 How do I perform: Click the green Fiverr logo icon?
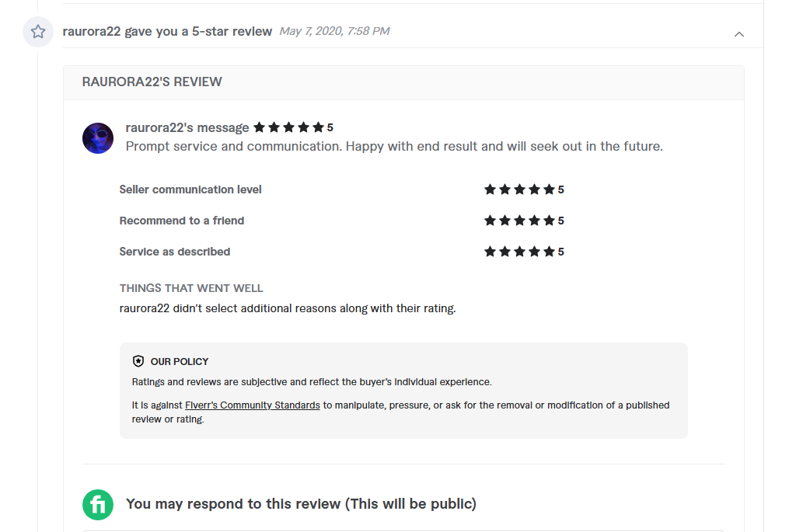coord(98,504)
